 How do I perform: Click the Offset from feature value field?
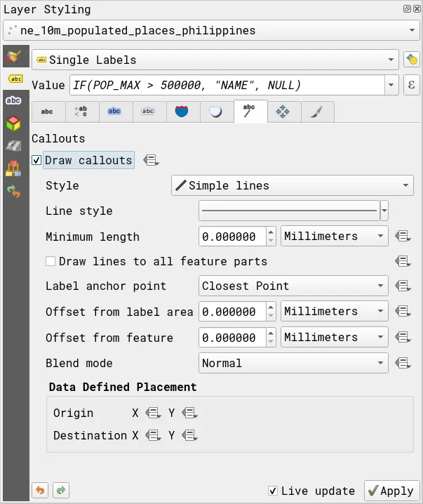tap(232, 338)
